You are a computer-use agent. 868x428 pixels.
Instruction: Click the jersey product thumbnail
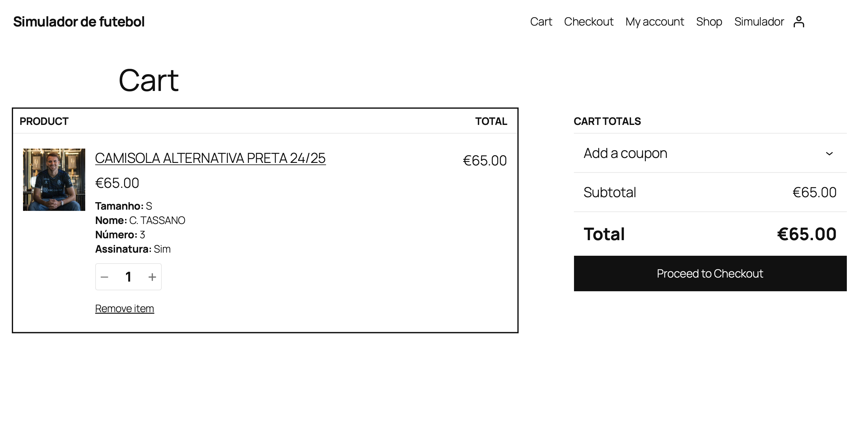pyautogui.click(x=54, y=179)
